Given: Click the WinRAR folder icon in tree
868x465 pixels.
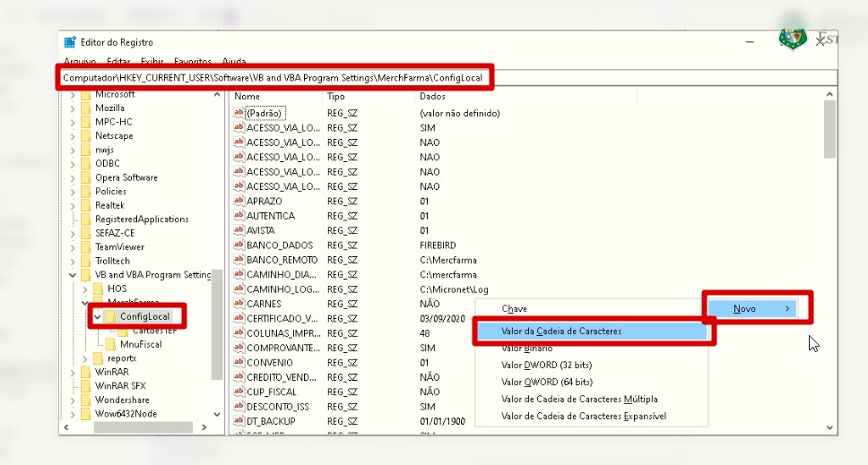Looking at the screenshot, I should point(86,372).
